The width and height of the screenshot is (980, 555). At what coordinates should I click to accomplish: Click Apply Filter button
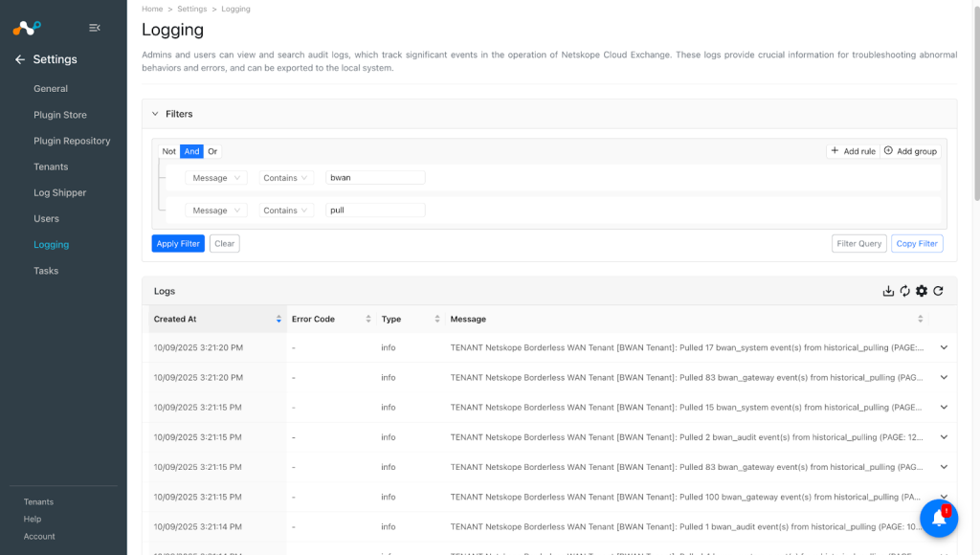[x=178, y=244]
